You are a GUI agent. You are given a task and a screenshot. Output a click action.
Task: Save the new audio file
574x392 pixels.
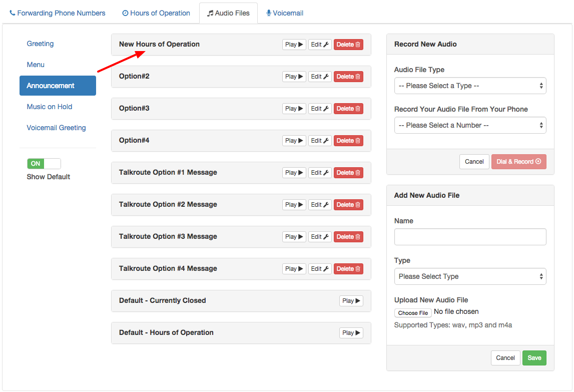coord(534,357)
